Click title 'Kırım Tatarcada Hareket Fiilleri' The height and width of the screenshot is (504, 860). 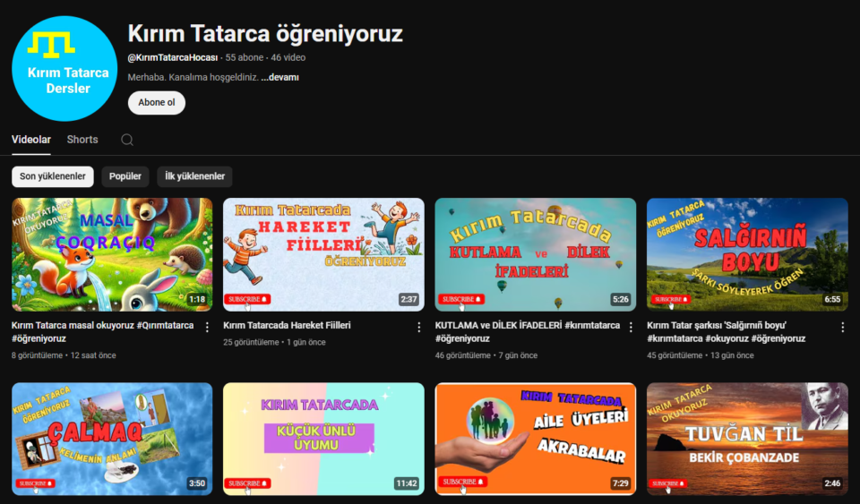[287, 326]
